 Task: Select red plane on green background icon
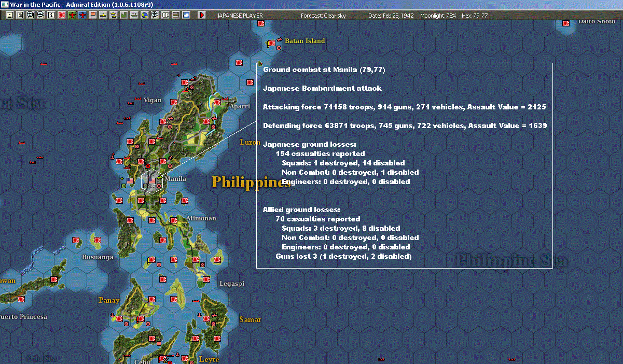click(72, 15)
